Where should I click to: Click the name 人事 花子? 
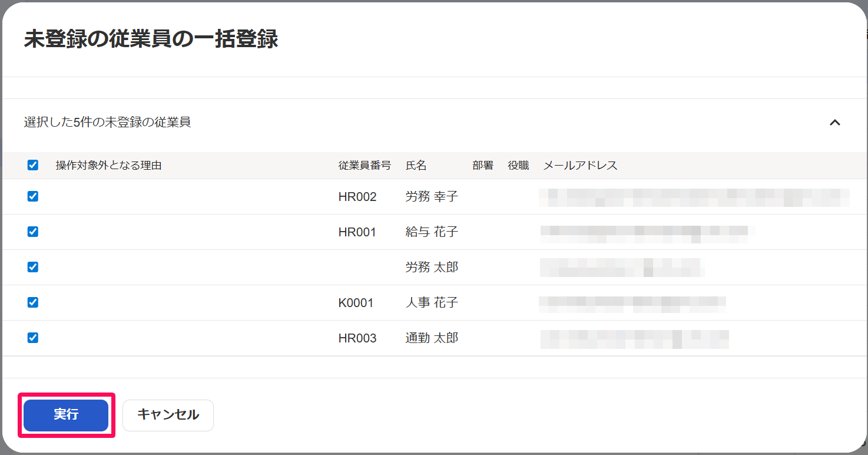pyautogui.click(x=432, y=303)
